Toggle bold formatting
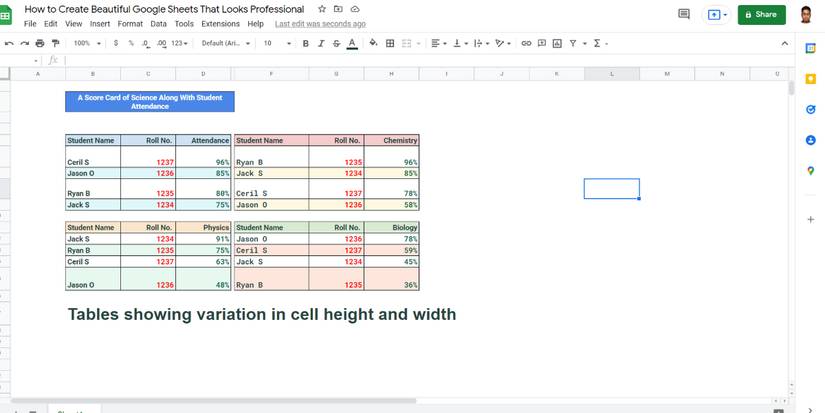Viewport: 825px width, 413px height. [x=306, y=43]
